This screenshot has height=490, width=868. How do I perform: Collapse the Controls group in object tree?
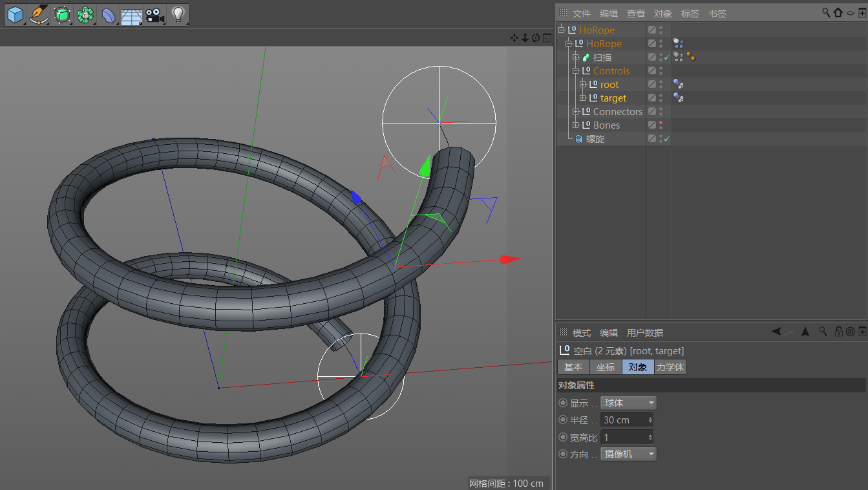[x=576, y=71]
